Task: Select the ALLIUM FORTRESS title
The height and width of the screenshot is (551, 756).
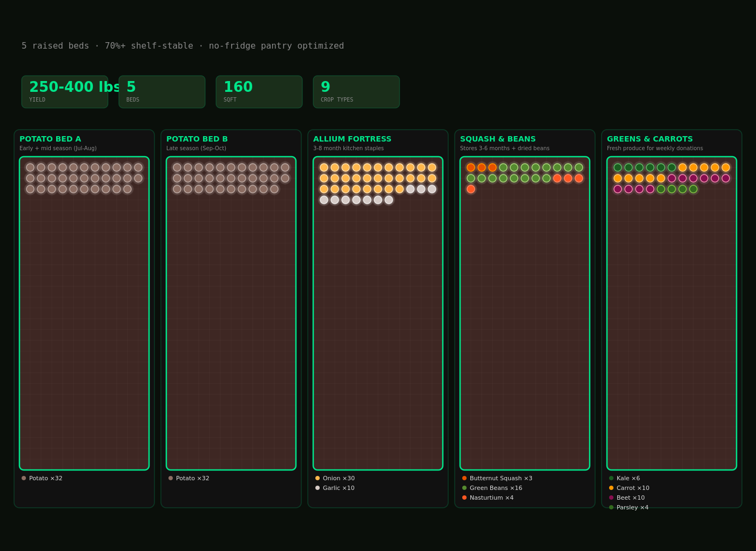Action: pyautogui.click(x=352, y=139)
